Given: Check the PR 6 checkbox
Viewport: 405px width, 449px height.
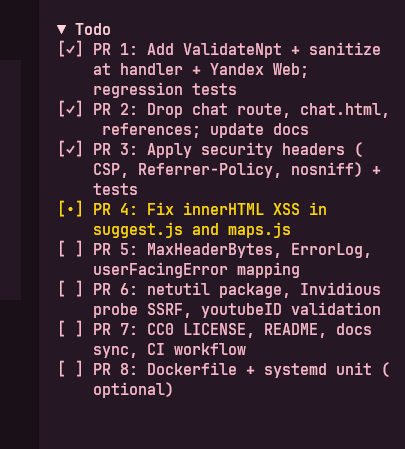Looking at the screenshot, I should click(x=70, y=290).
